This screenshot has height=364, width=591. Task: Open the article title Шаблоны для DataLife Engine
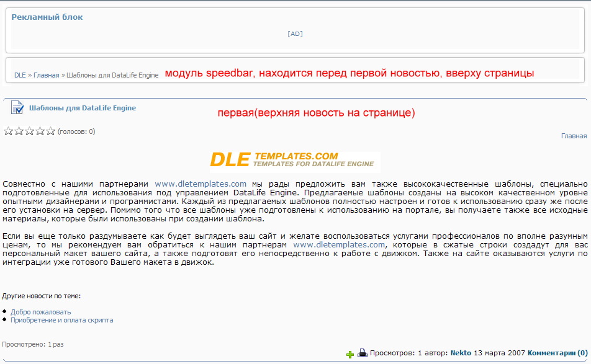[x=83, y=108]
